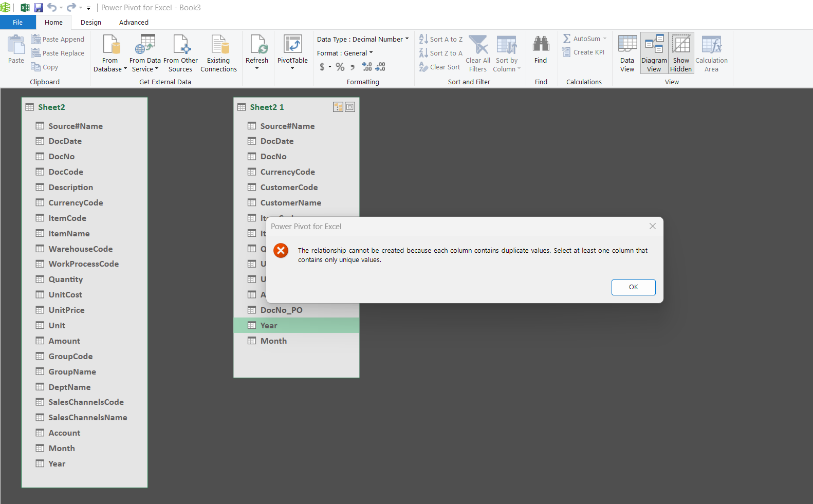
Task: Click the Refresh icon
Action: point(257,45)
